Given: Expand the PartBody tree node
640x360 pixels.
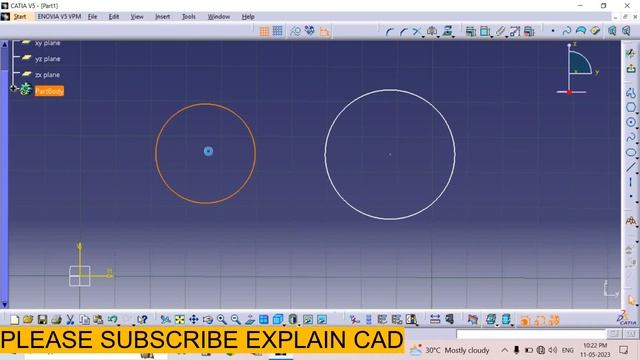Looking at the screenshot, I should click(x=13, y=88).
